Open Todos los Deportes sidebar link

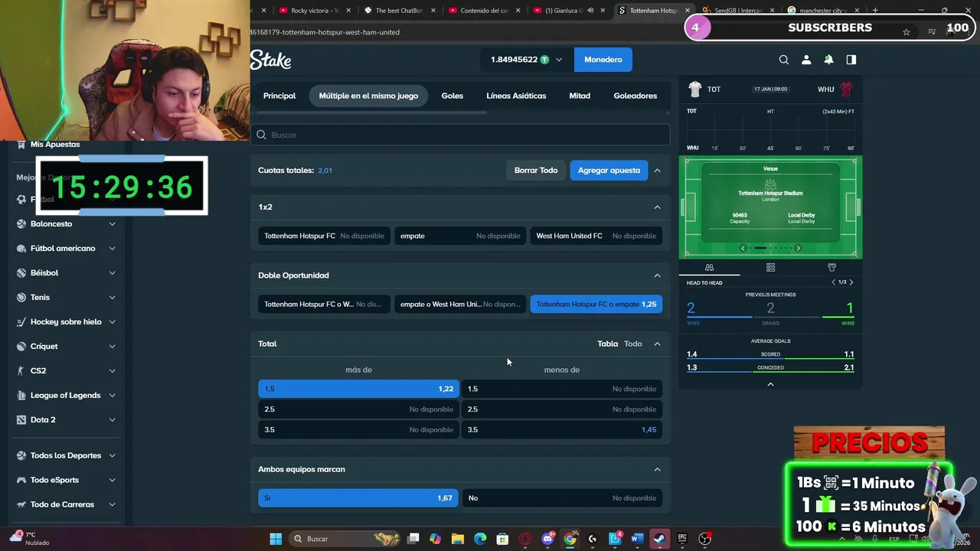pos(66,455)
